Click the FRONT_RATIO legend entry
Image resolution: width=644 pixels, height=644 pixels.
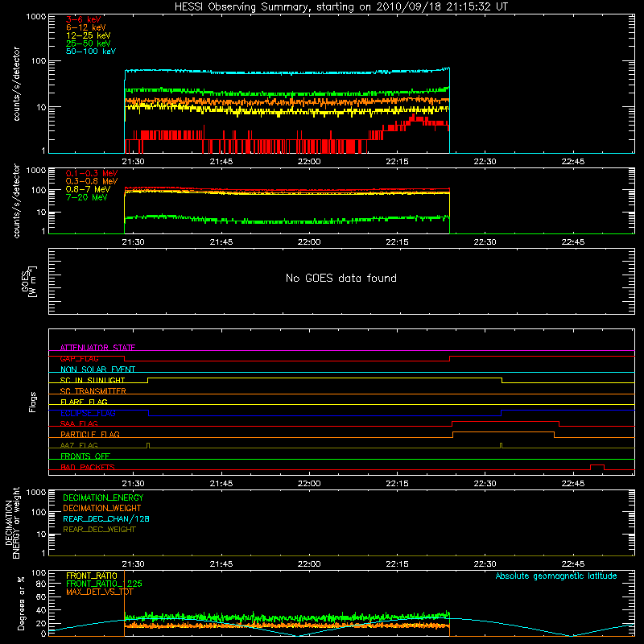pyautogui.click(x=92, y=576)
